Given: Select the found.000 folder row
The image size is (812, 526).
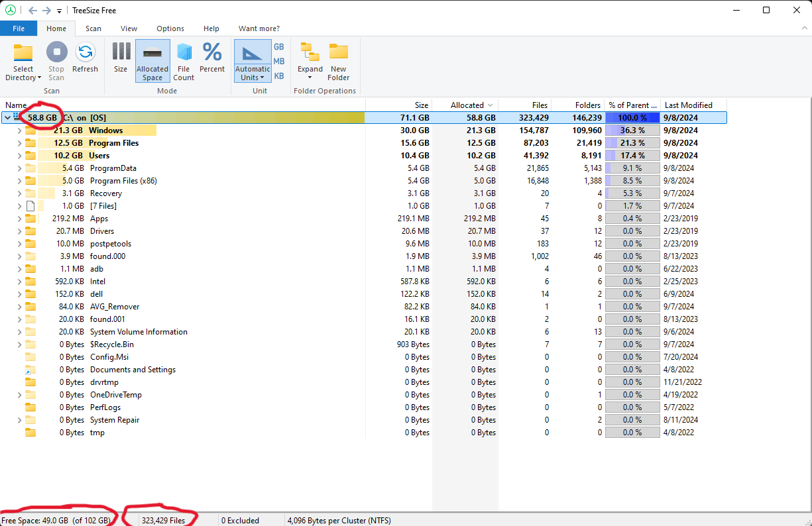Looking at the screenshot, I should (364, 256).
